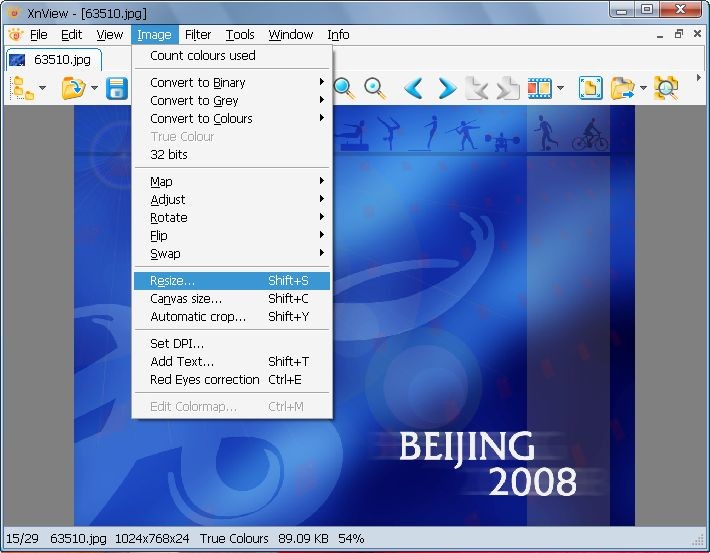The image size is (710, 553).
Task: Expand the slideshow dropdown arrow
Action: coord(561,87)
